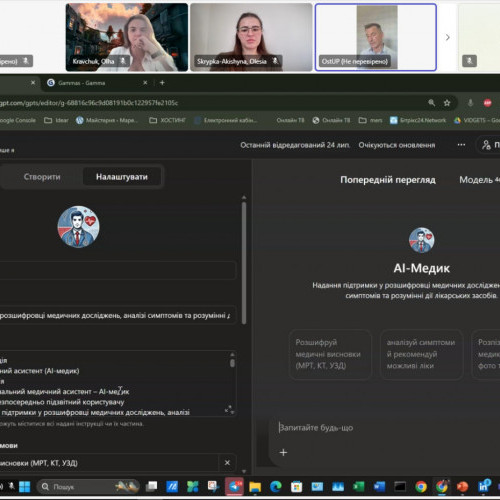Open the Idear bookmarks folder
The image size is (500, 500).
tap(56, 120)
